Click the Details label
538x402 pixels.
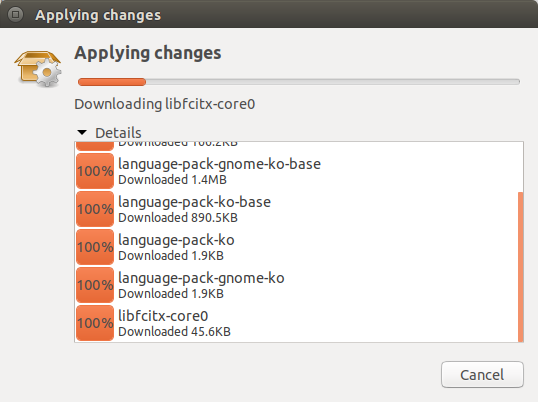tap(118, 133)
